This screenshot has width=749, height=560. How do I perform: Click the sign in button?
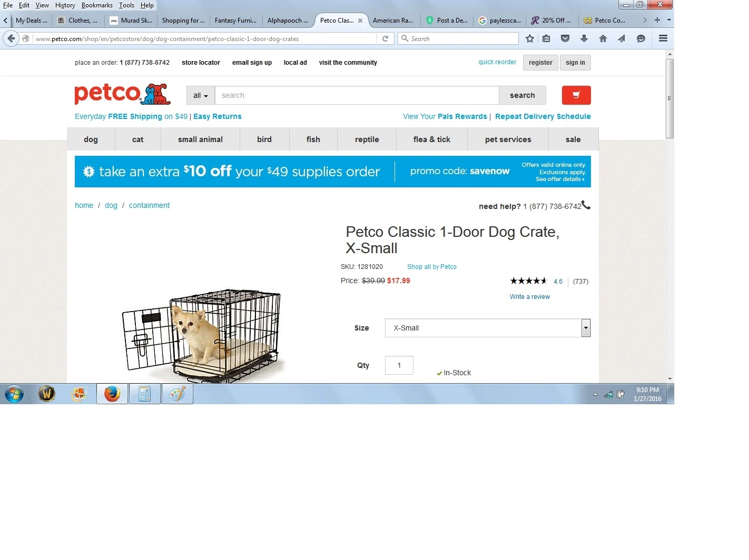575,63
